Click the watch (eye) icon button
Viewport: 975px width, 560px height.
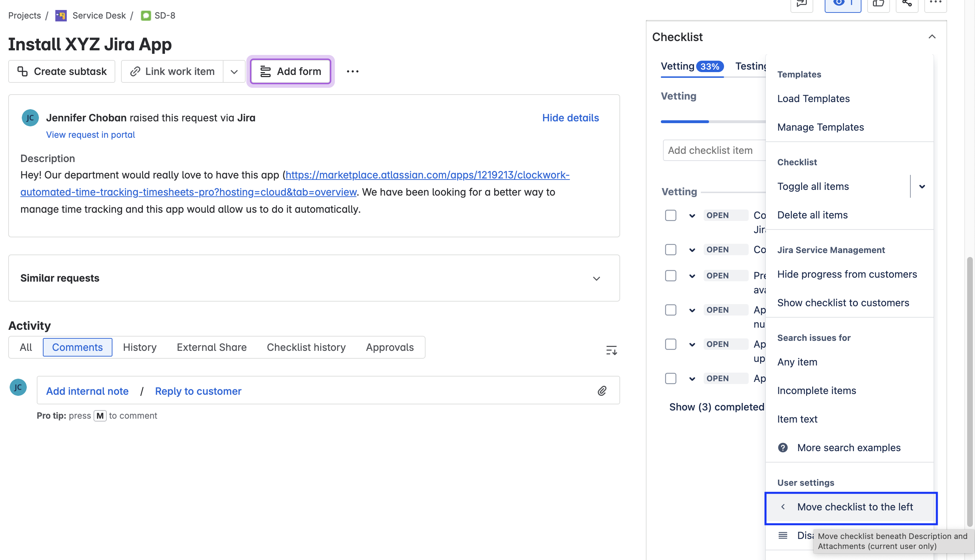[842, 4]
